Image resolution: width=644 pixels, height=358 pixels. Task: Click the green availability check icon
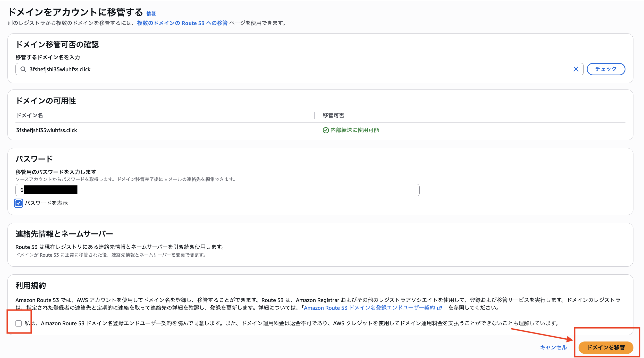326,130
